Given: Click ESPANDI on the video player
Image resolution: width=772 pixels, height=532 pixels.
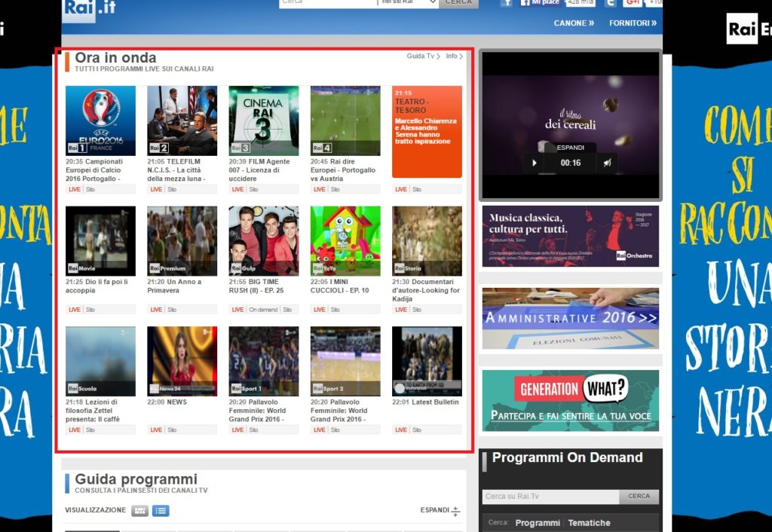Looking at the screenshot, I should pos(570,148).
